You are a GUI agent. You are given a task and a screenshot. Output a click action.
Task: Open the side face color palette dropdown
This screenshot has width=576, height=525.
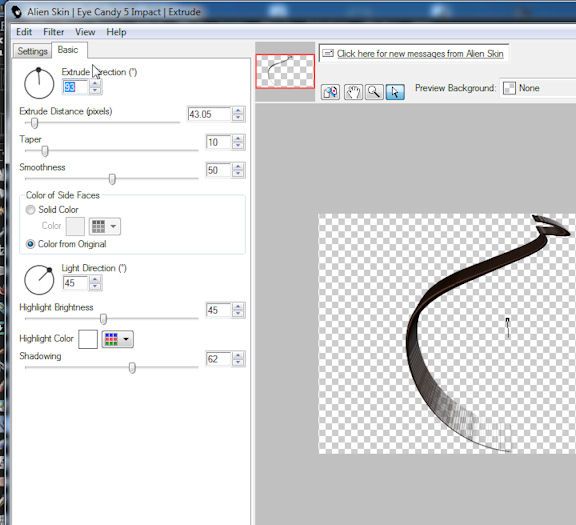point(105,226)
